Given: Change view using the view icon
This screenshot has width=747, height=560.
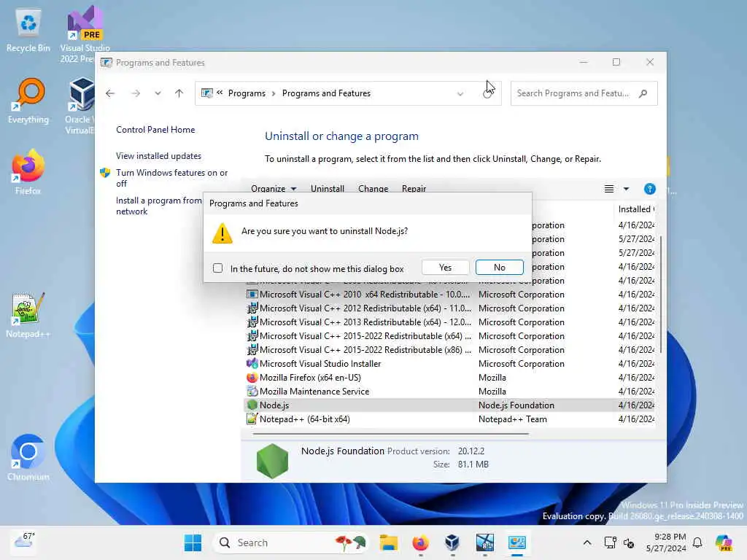Looking at the screenshot, I should pyautogui.click(x=609, y=189).
